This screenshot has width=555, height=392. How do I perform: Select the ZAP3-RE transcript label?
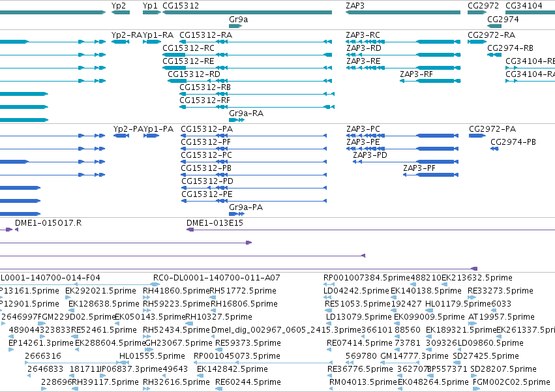click(363, 61)
